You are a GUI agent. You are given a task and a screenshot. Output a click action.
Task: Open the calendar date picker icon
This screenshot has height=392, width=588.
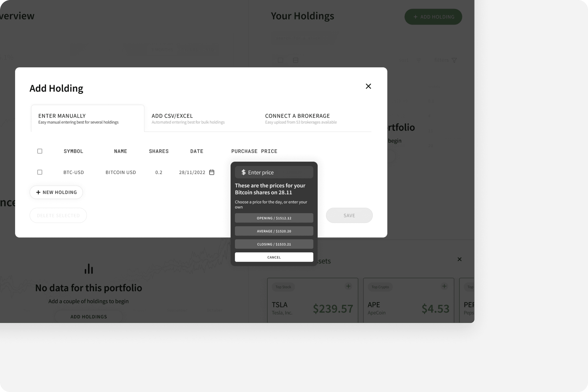point(212,172)
